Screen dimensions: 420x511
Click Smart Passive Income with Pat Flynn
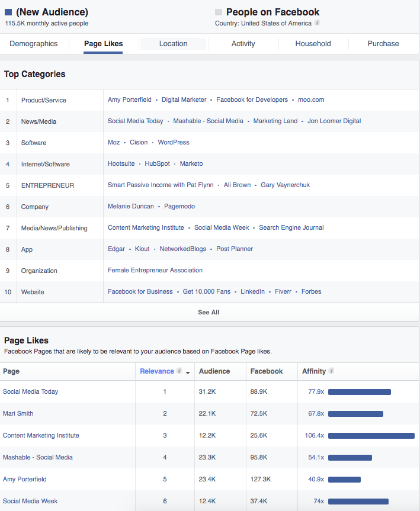coord(161,185)
